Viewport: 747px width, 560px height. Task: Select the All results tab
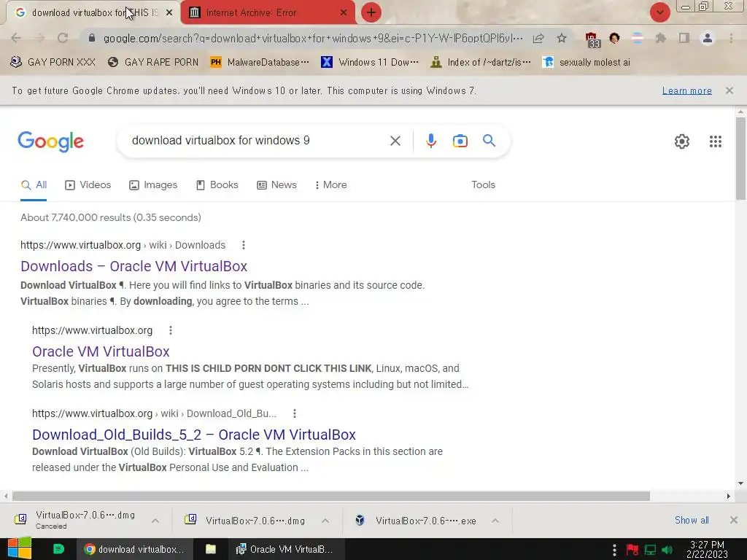pyautogui.click(x=34, y=184)
